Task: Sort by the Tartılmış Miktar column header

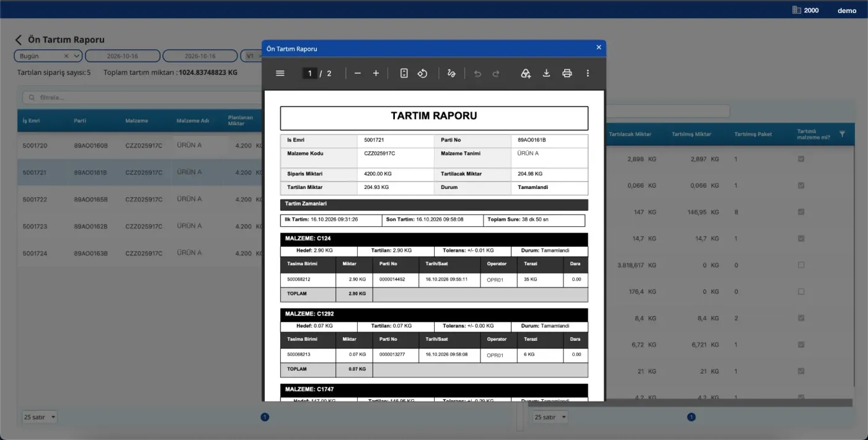Action: point(691,134)
